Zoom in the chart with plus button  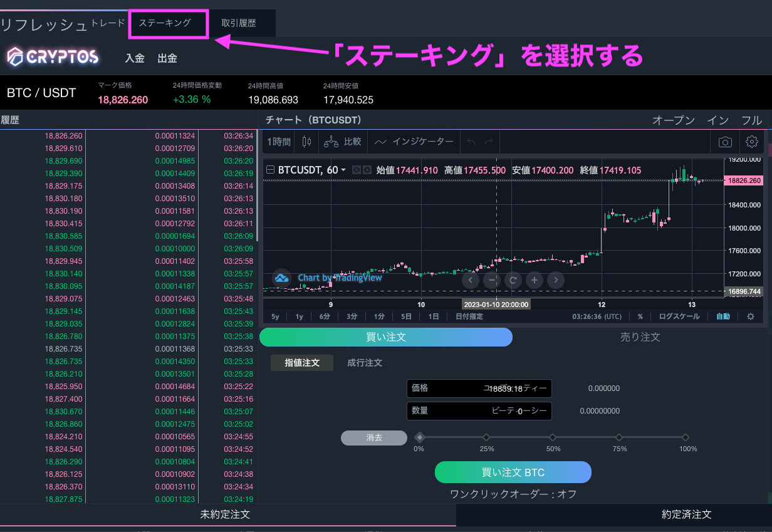(x=534, y=280)
